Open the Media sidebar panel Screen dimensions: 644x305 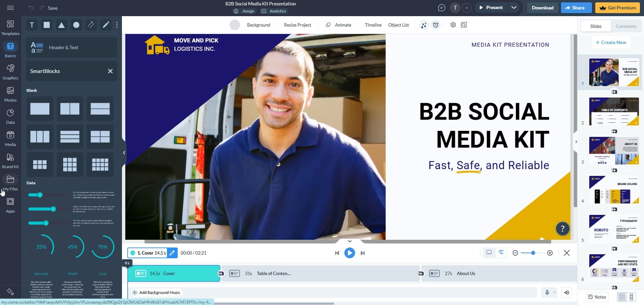coord(10,139)
